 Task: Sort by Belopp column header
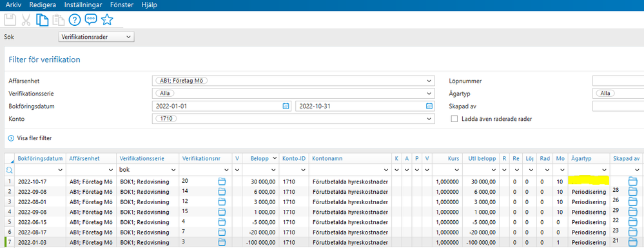pyautogui.click(x=261, y=158)
